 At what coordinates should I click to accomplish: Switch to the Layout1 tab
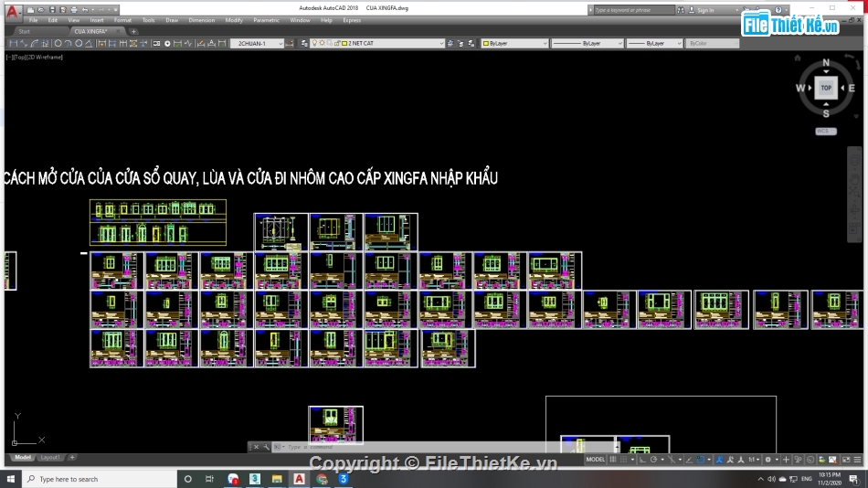[x=50, y=458]
